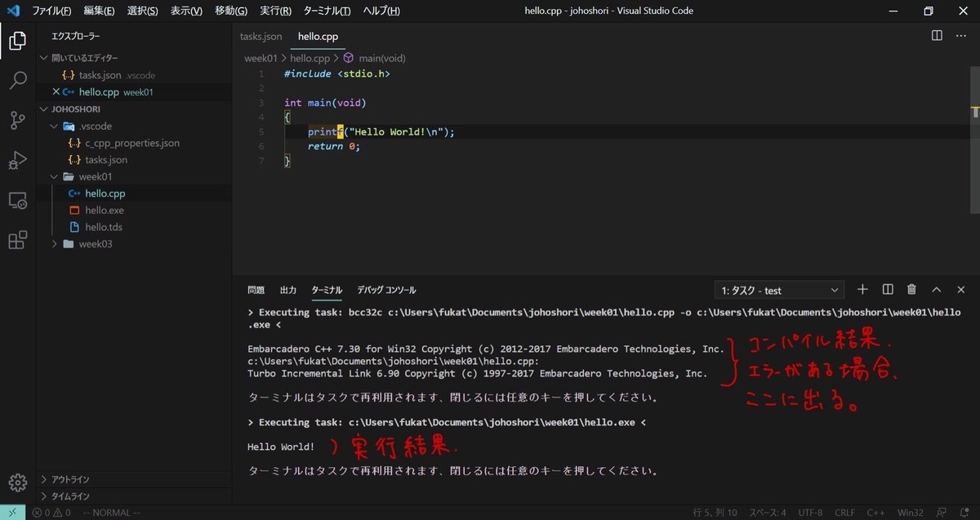Image resolution: width=980 pixels, height=520 pixels.
Task: Open the 選択(S) menu
Action: (143, 11)
